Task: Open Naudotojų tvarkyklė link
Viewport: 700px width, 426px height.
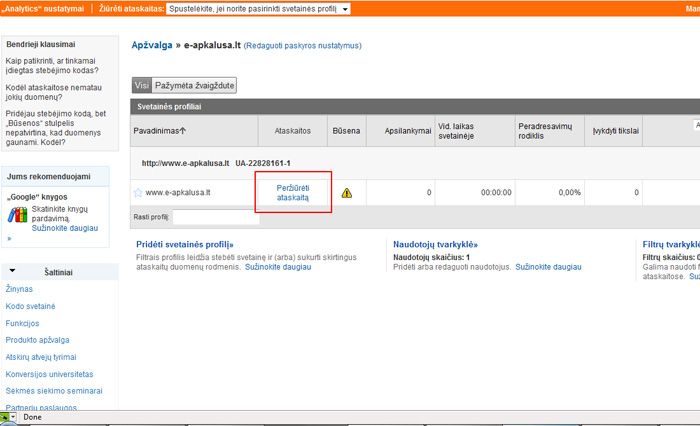Action: click(x=435, y=244)
